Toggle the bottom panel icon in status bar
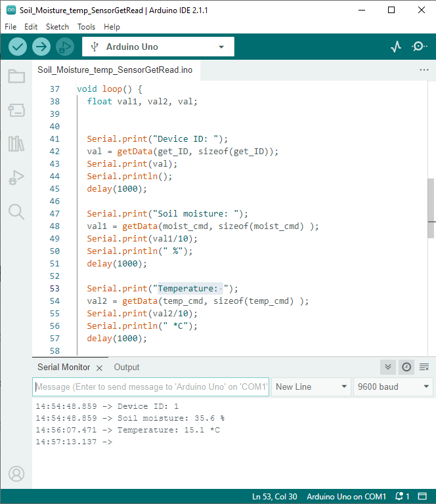 422,496
